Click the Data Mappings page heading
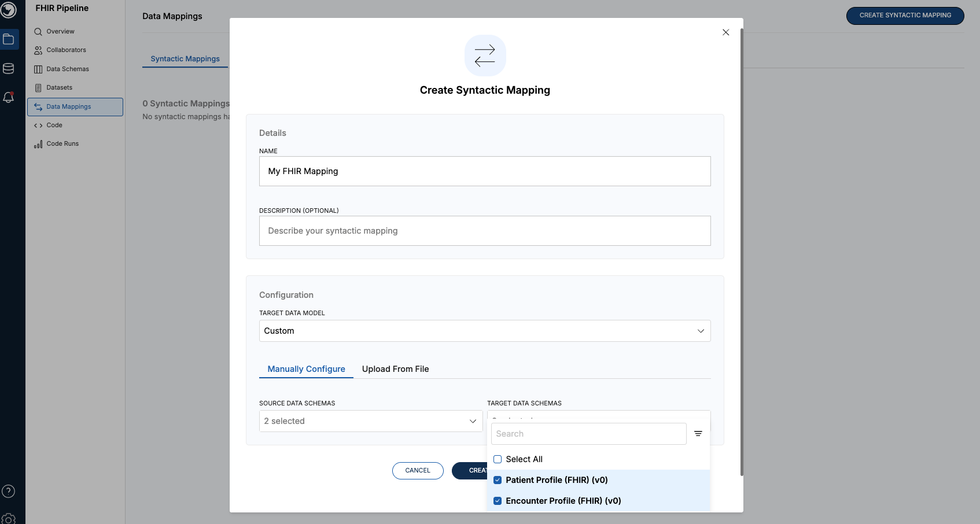980x524 pixels. point(172,16)
